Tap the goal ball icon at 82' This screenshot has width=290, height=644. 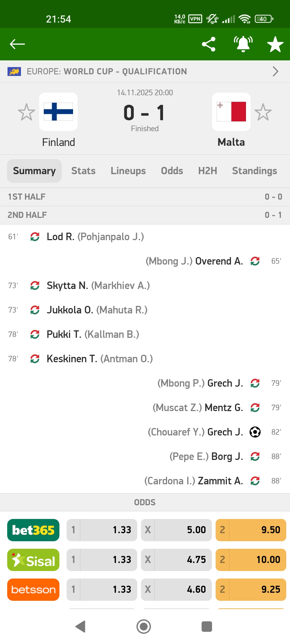click(255, 432)
